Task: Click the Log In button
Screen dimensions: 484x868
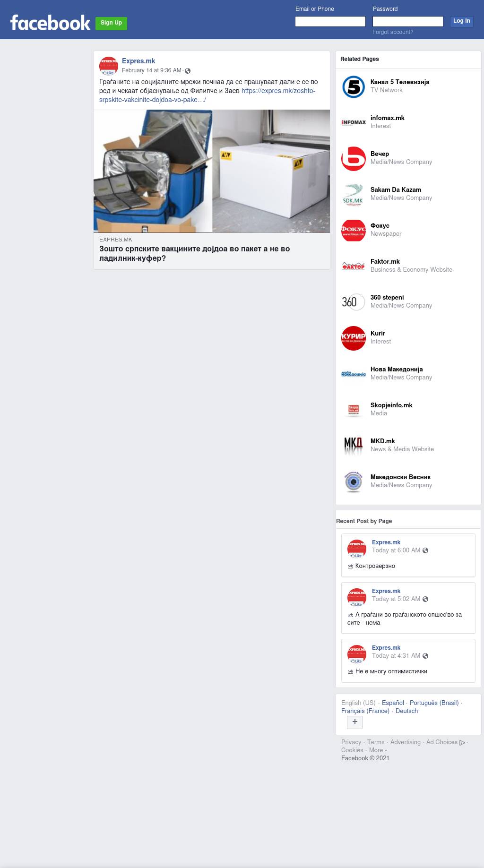Action: [461, 21]
